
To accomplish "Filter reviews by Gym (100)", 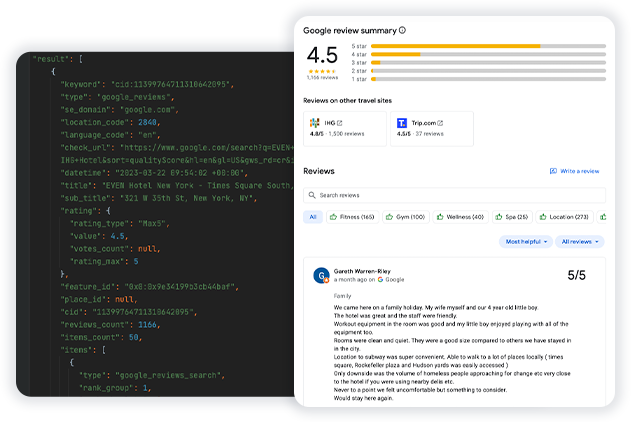I will pyautogui.click(x=406, y=217).
